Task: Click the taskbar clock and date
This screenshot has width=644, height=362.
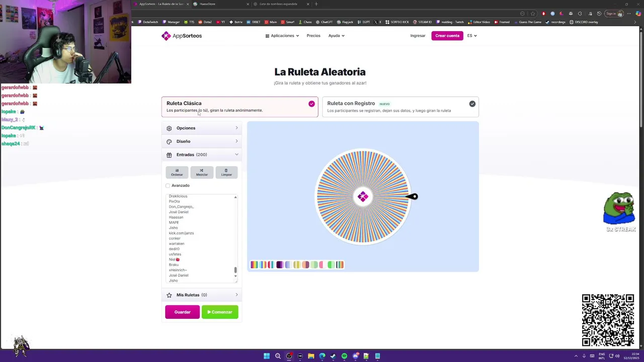Action: pyautogui.click(x=632, y=356)
